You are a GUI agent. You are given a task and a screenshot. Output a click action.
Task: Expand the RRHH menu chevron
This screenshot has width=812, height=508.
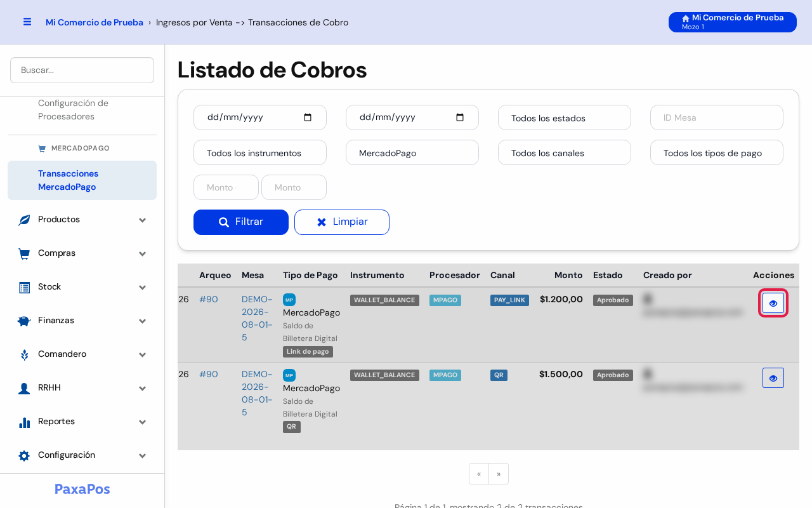(x=143, y=388)
